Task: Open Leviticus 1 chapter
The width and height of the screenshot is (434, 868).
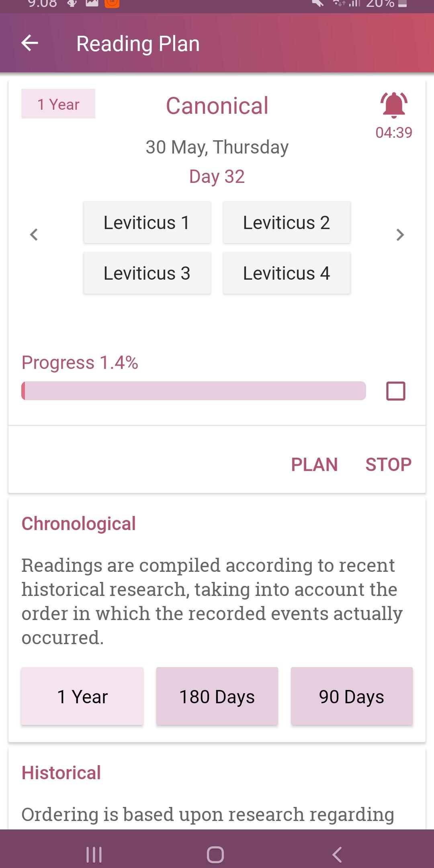Action: [x=147, y=223]
